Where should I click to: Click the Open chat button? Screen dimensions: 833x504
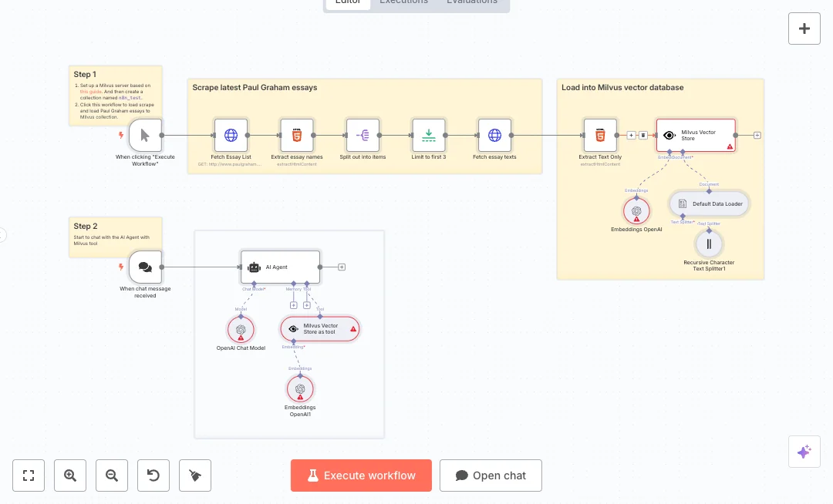491,475
